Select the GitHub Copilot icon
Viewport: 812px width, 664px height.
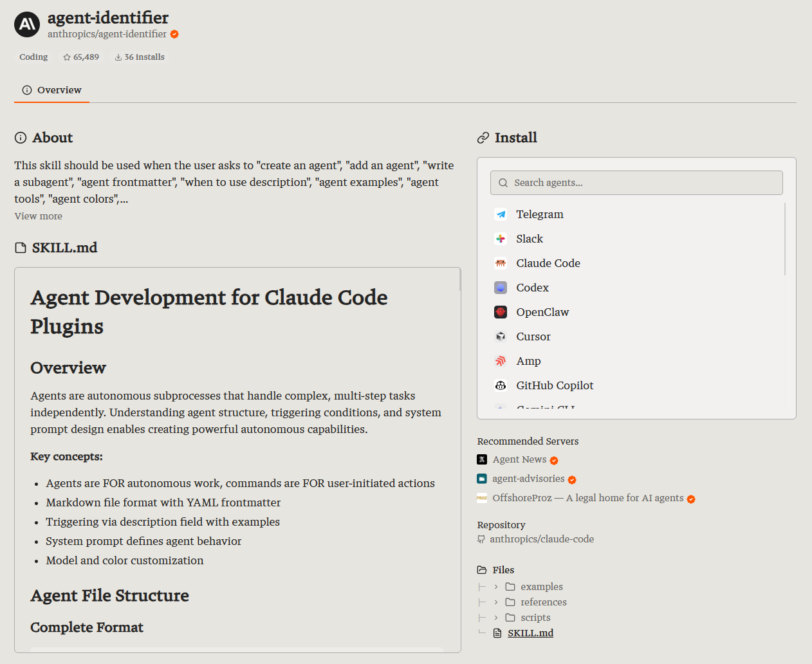point(501,385)
